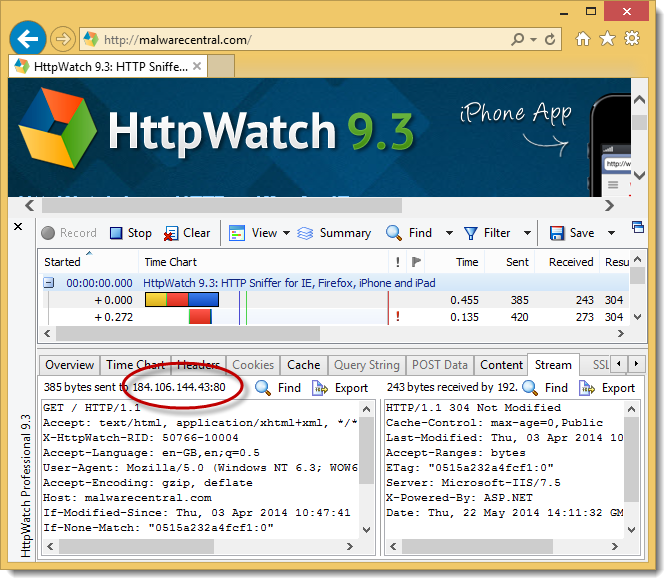
Task: Find in the sent stream pane
Action: pyautogui.click(x=278, y=388)
